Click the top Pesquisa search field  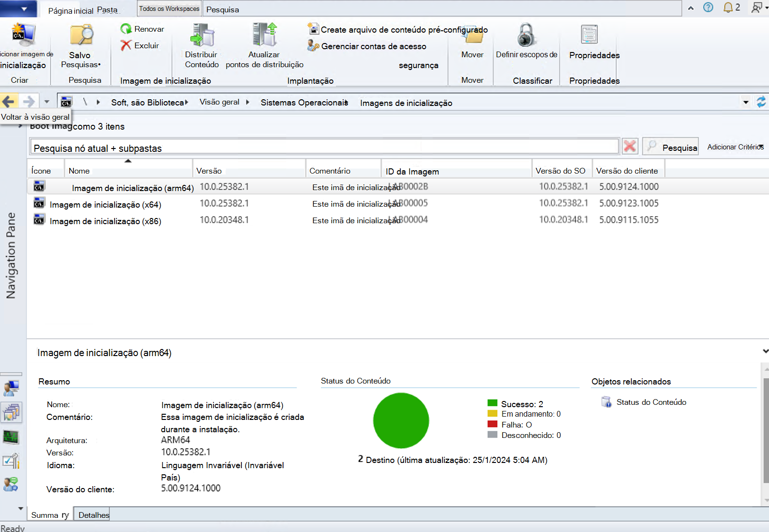pyautogui.click(x=442, y=9)
